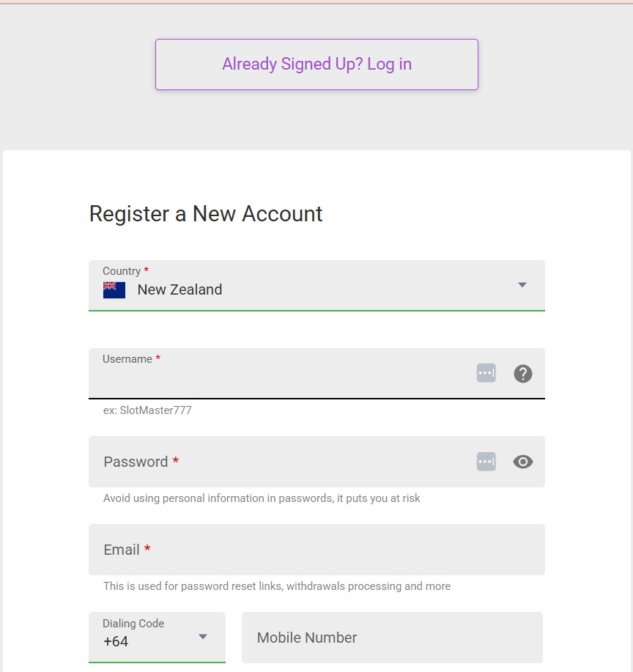633x672 pixels.
Task: Toggle password visibility with the eye icon
Action: [522, 462]
